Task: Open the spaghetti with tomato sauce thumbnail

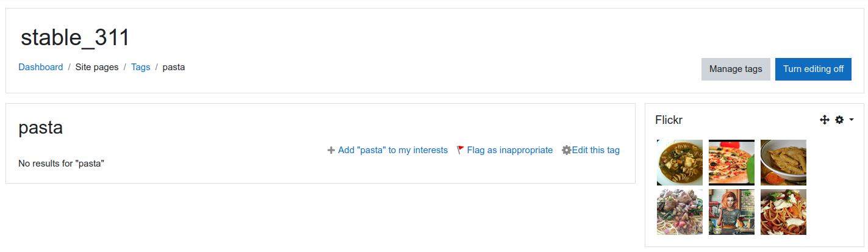Action: tap(783, 212)
